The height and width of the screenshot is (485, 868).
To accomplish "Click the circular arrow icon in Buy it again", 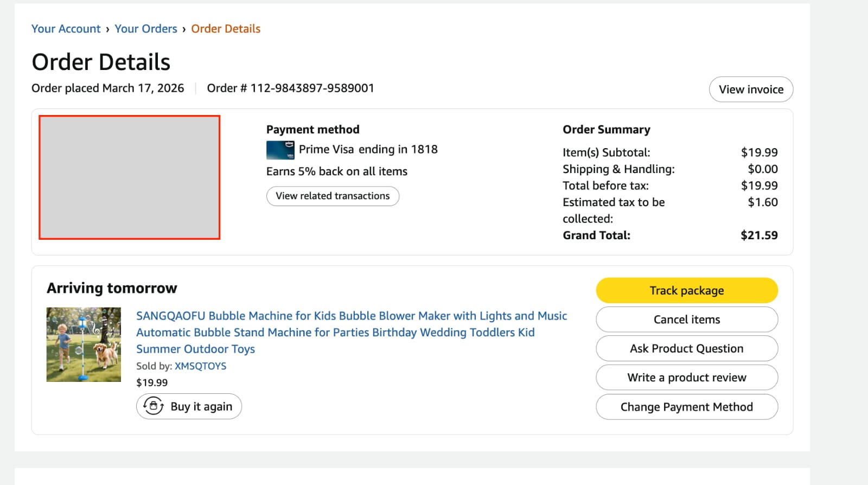I will click(x=154, y=406).
